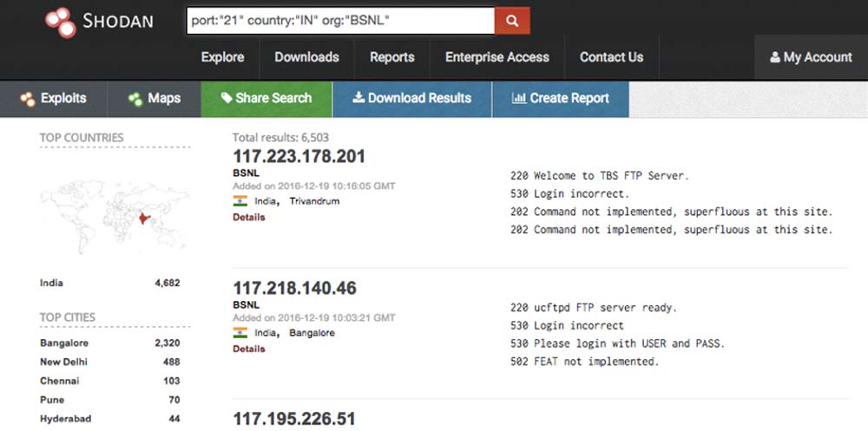Click the Trivandrum city link
This screenshot has width=868, height=431.
coord(314,201)
